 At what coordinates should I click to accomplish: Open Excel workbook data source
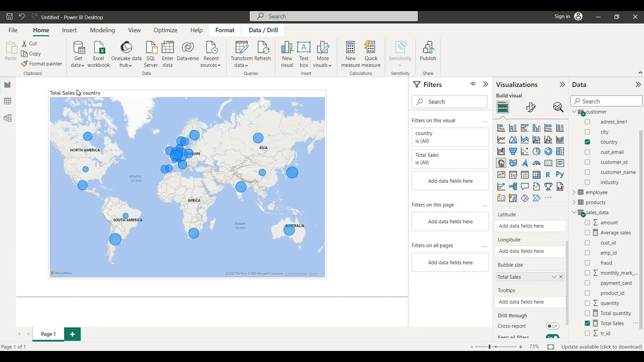(x=99, y=54)
